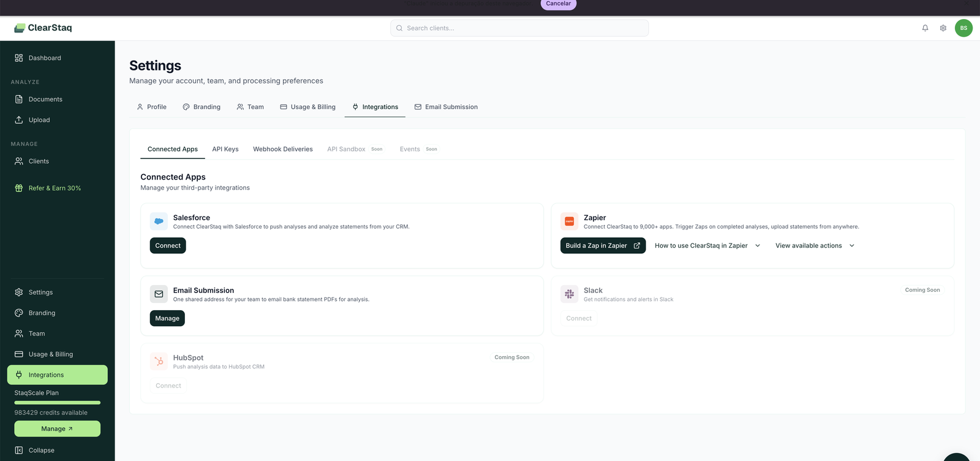Open Branding in the sidebar
The height and width of the screenshot is (461, 980).
tap(58, 313)
